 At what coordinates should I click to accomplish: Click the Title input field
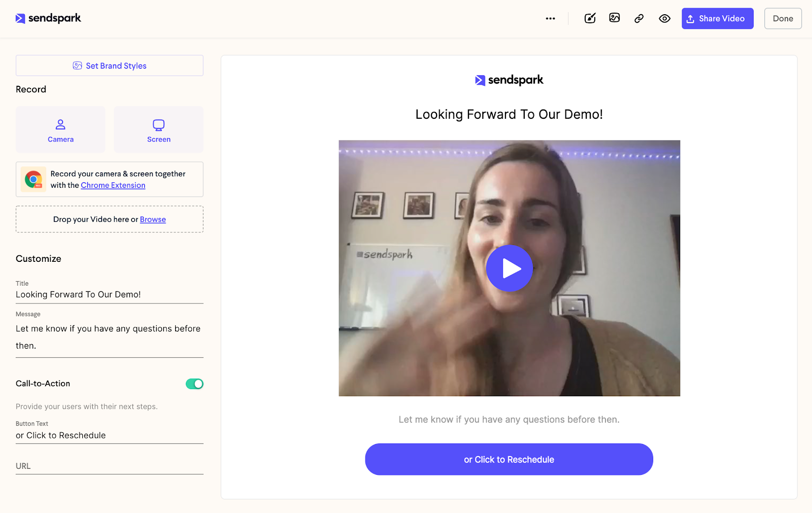coord(110,294)
